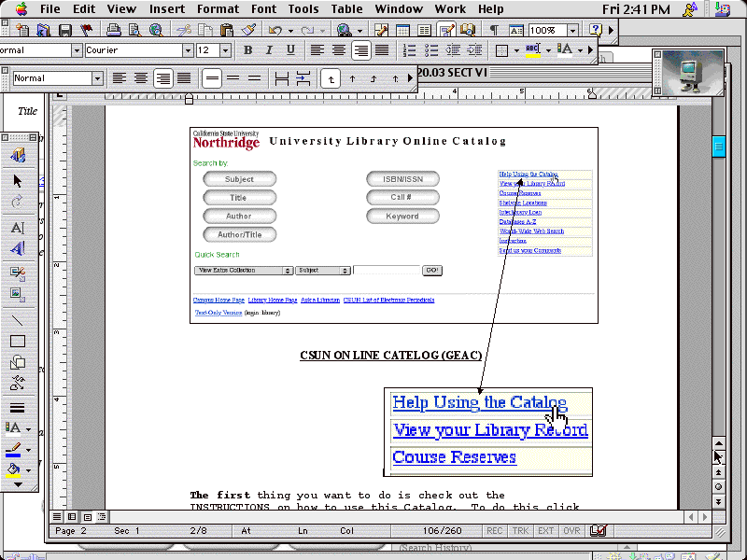
Task: Expand the Highlight color dropdown arrow
Action: point(548,50)
